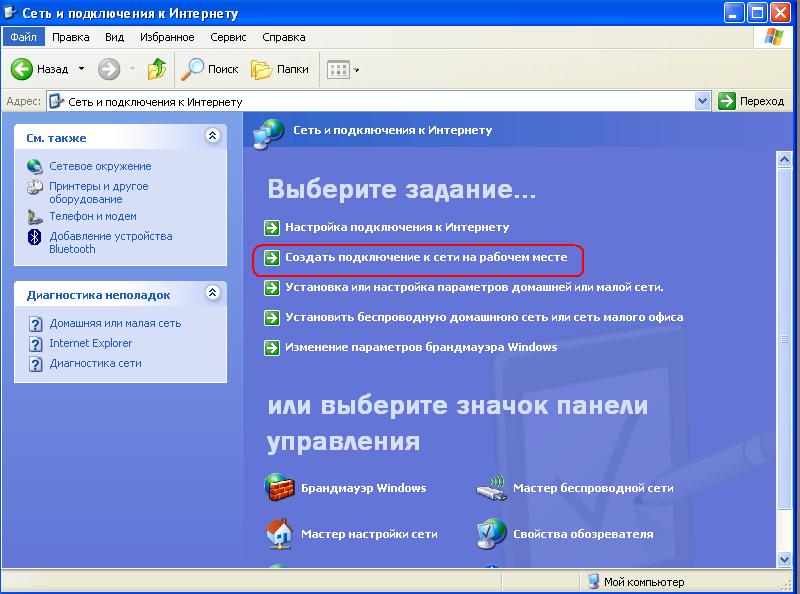
Task: Click arrow icon beside Изменение параметров брандмауэра
Action: click(272, 348)
